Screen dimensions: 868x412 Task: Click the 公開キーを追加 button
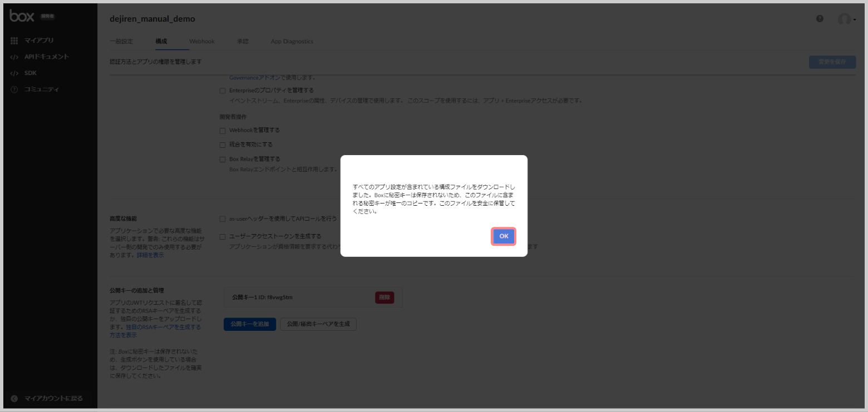[x=250, y=324]
